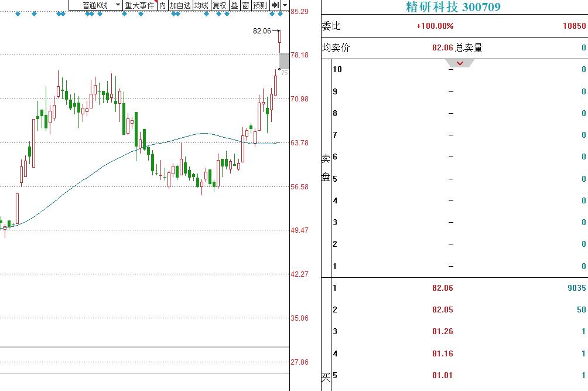
Task: Click the 63.78 price axis label
Action: tap(300, 143)
